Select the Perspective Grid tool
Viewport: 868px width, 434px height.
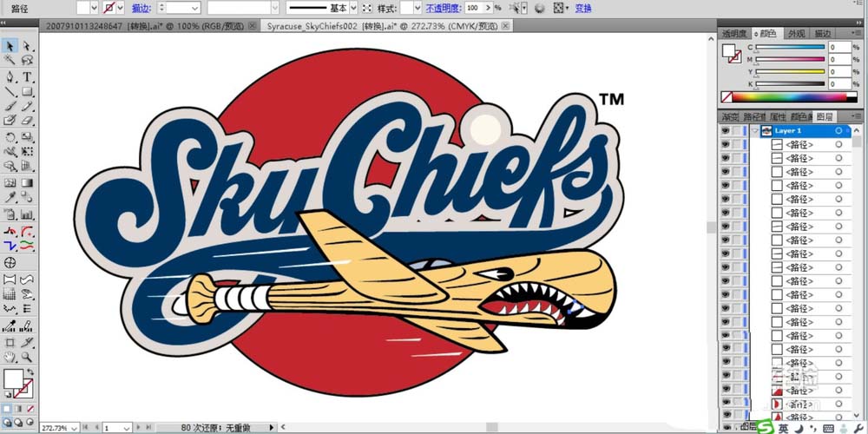coord(27,166)
